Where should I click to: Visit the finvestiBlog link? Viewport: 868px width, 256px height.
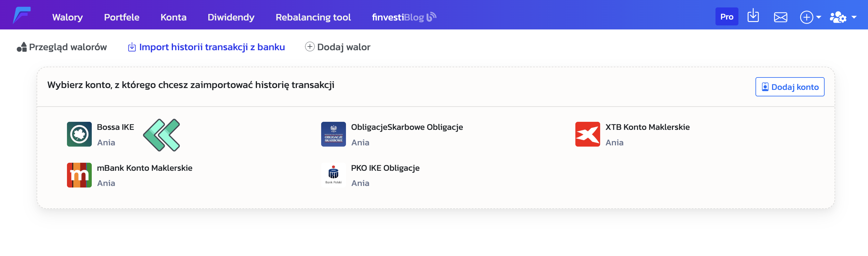coord(404,17)
